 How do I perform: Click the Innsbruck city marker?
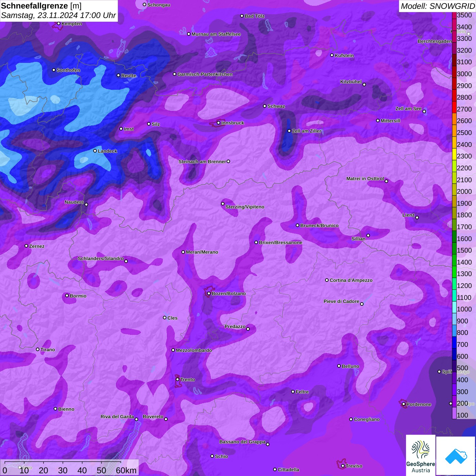click(219, 123)
